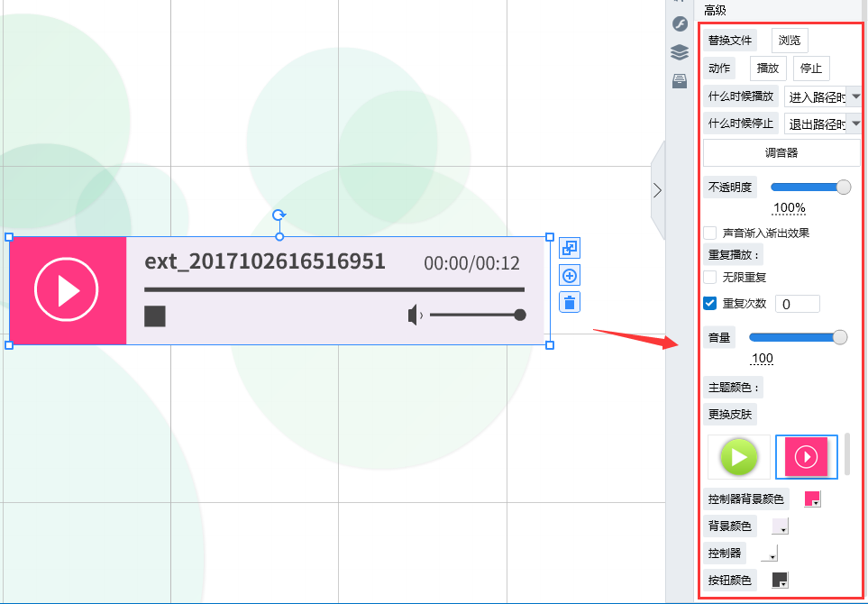Click the 播放 action button

point(768,69)
